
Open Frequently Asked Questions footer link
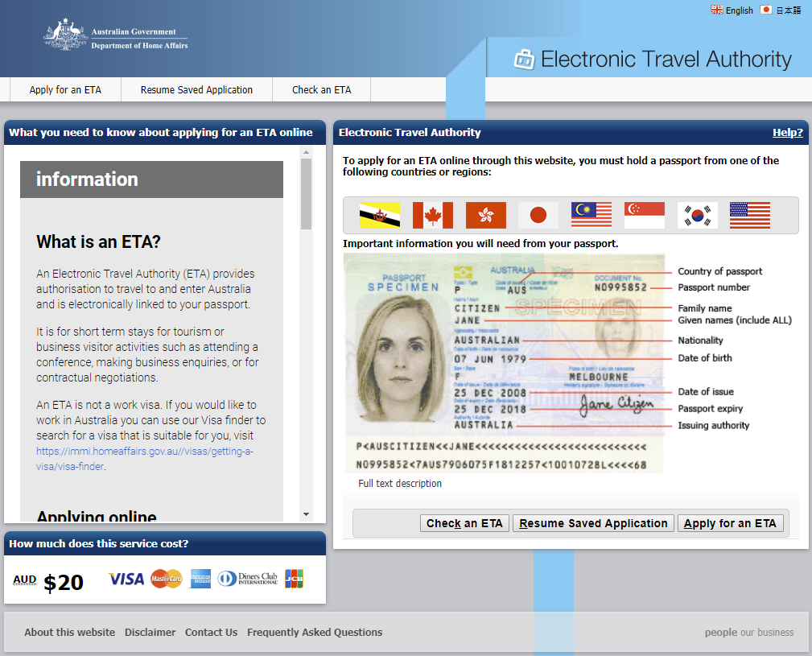click(x=315, y=632)
